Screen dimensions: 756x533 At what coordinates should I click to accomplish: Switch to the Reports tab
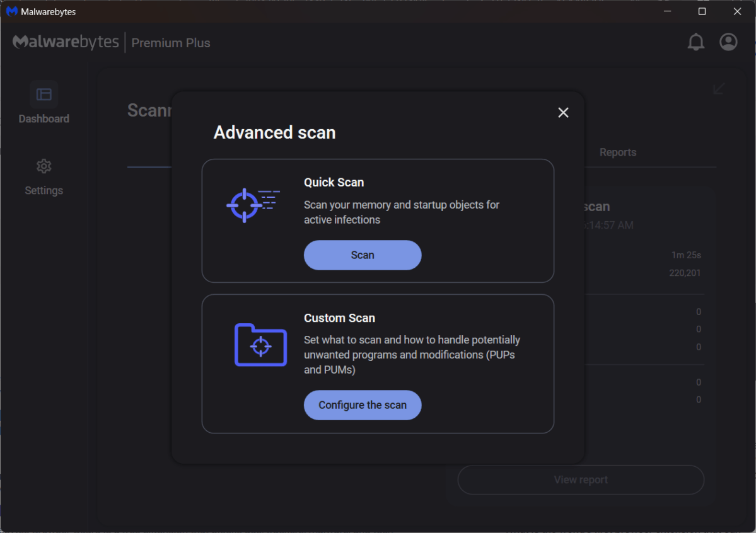pos(618,152)
